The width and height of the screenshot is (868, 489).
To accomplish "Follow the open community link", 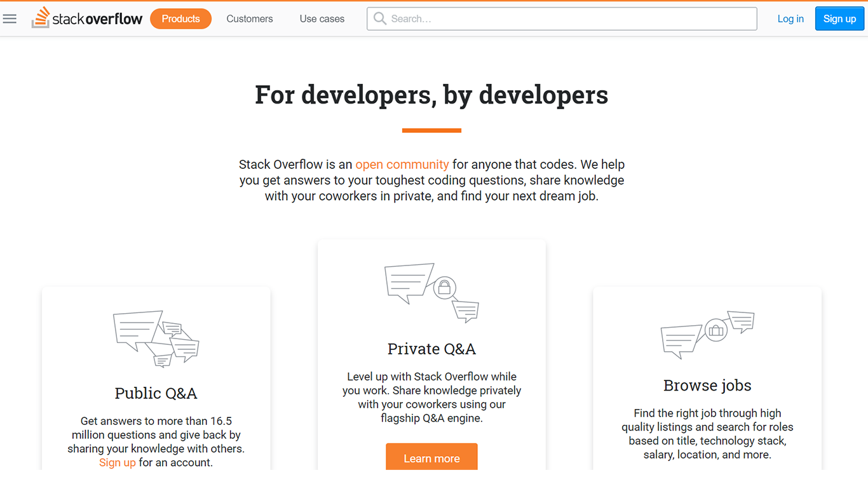I will pos(402,164).
